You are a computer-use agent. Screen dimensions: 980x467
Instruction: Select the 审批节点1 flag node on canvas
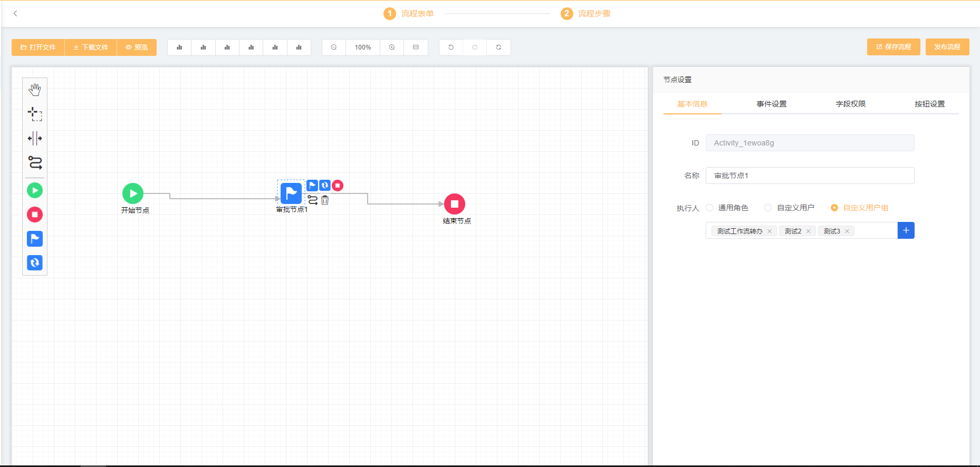291,193
